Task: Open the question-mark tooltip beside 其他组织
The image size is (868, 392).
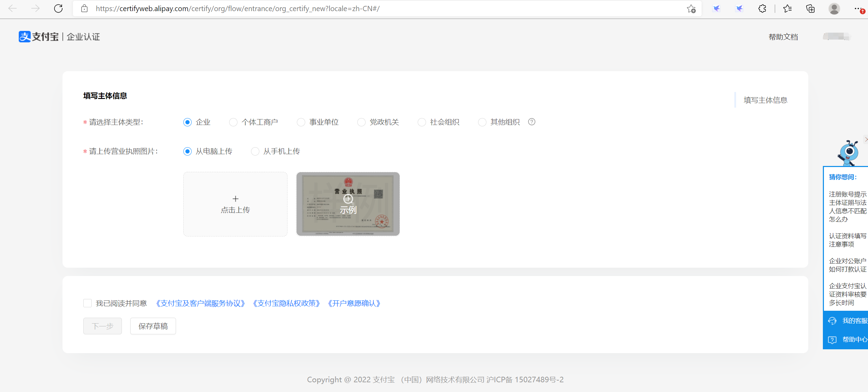Action: tap(532, 122)
